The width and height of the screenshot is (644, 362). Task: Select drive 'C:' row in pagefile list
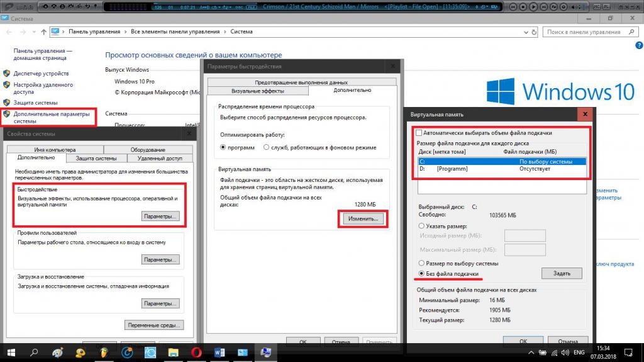click(502, 162)
